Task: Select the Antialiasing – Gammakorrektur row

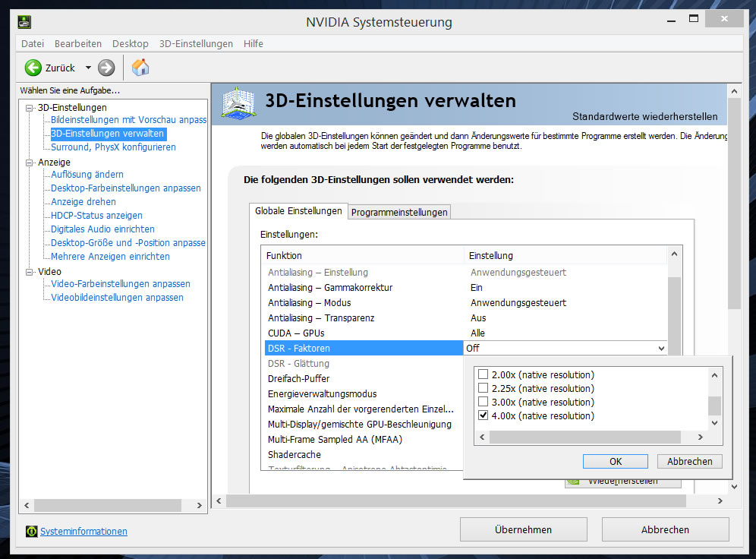Action: [466, 287]
